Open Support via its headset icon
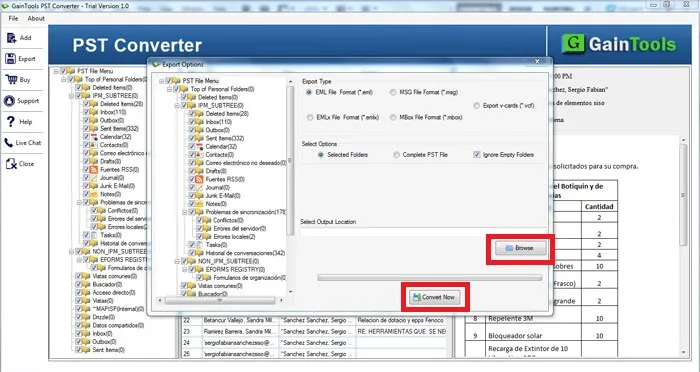Viewport: 700px width, 372px height. tap(9, 100)
